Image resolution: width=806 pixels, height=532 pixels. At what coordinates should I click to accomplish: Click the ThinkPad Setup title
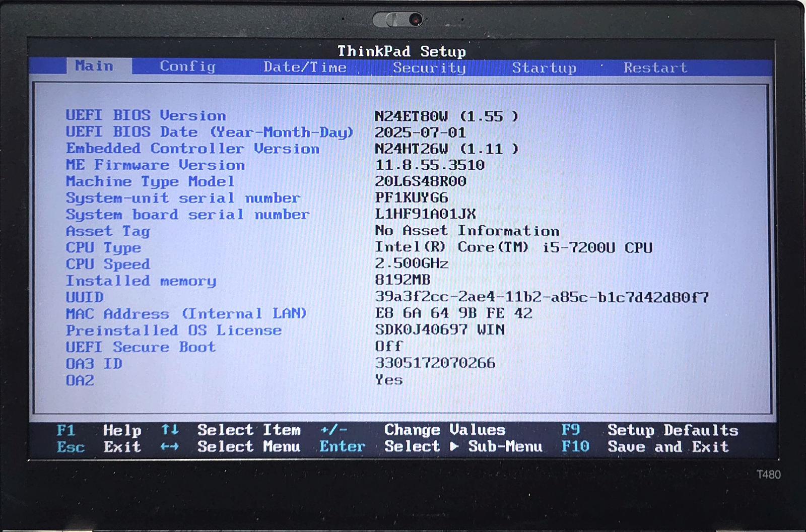(x=401, y=51)
